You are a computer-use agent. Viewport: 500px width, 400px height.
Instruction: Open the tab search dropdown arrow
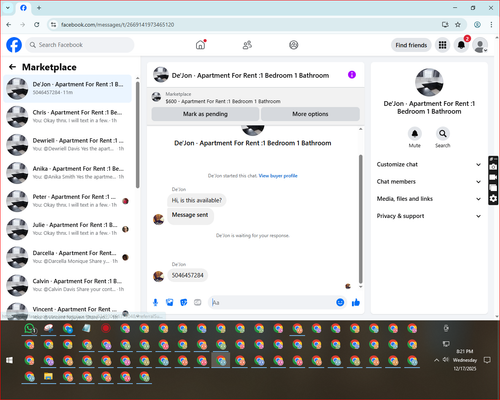[8, 8]
